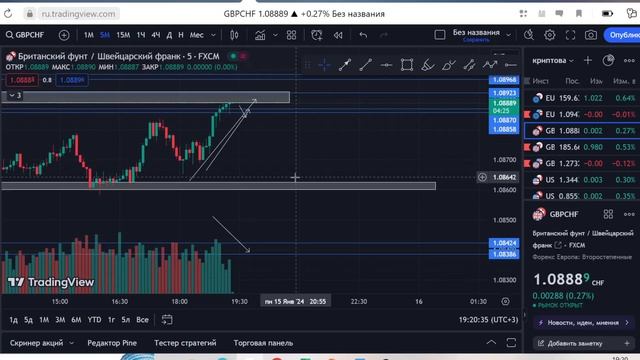Start bar replay with the rewind icon
Viewport: 640px width, 360px height.
click(x=338, y=36)
